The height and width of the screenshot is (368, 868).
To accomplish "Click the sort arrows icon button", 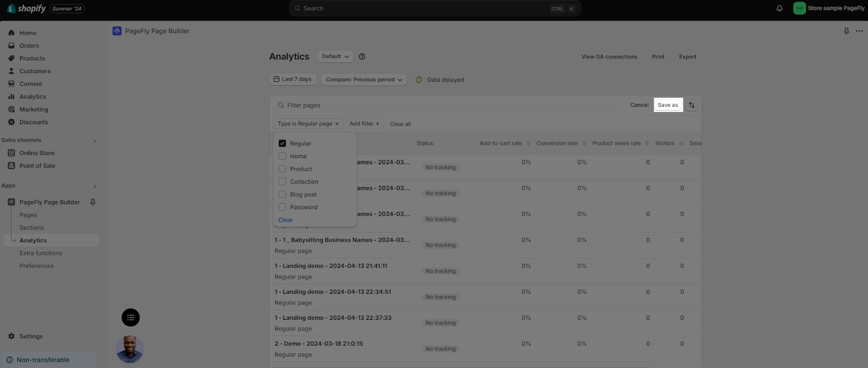I will (691, 105).
